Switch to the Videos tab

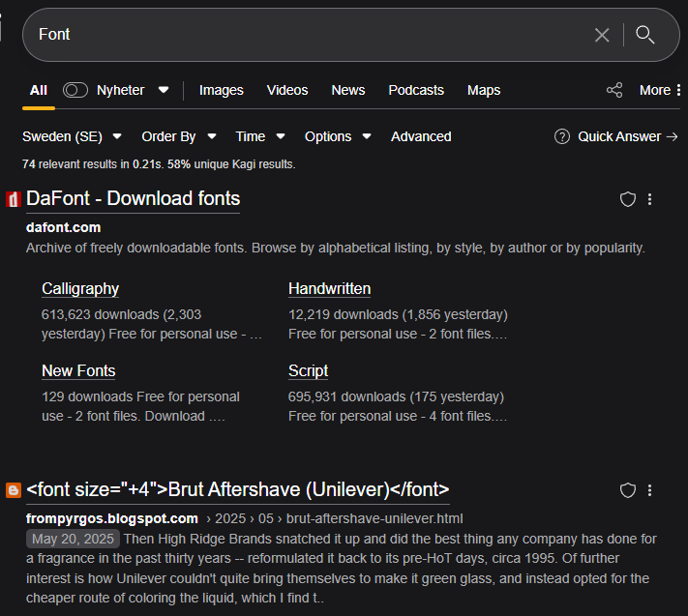click(x=287, y=90)
